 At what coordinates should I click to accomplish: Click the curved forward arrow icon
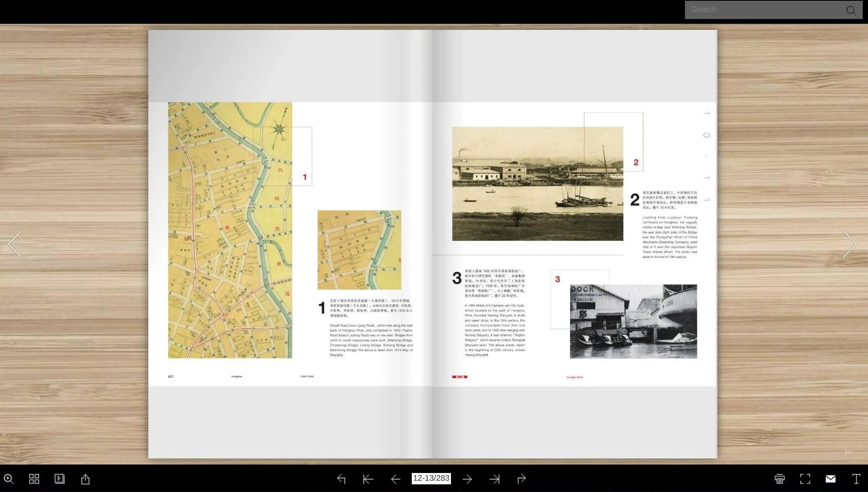coord(521,479)
